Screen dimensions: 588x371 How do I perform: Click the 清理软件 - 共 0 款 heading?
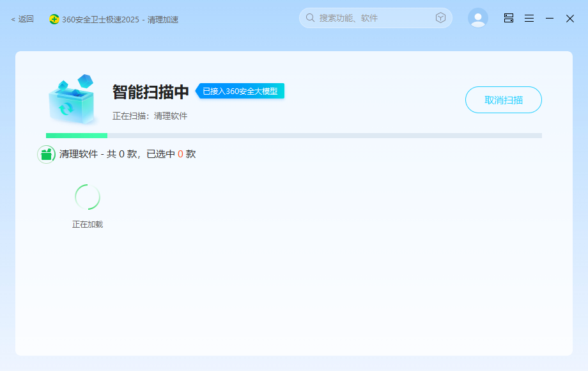[127, 154]
